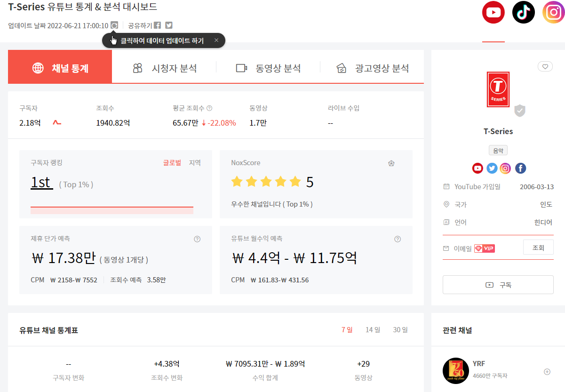Click the NoxScore badge icon

click(391, 163)
